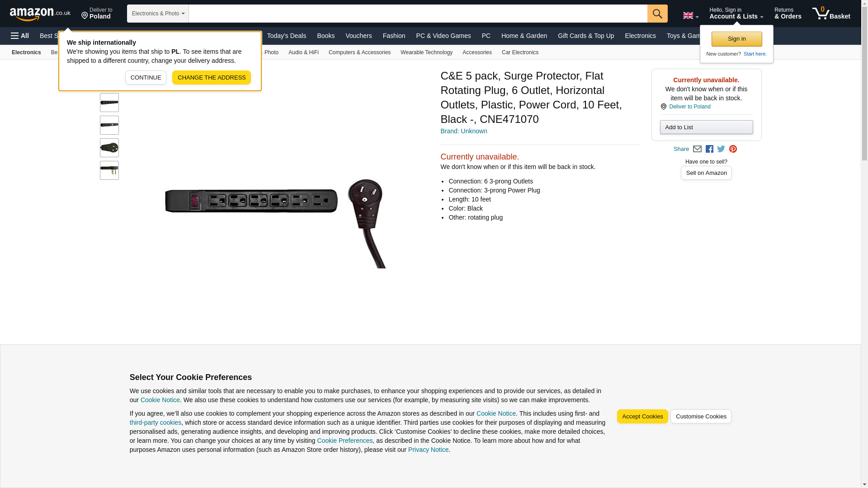
Task: Open the All hamburger menu
Action: 20,36
